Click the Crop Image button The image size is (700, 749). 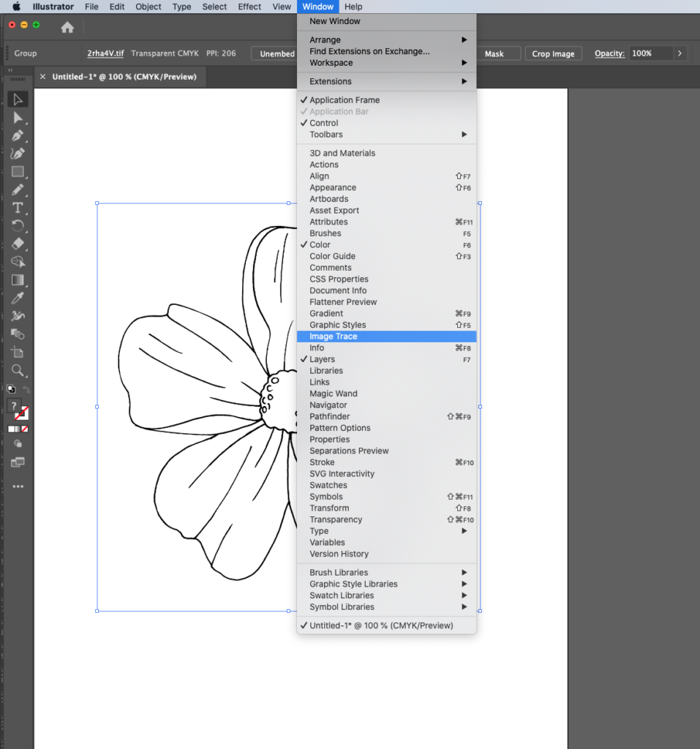tap(553, 53)
